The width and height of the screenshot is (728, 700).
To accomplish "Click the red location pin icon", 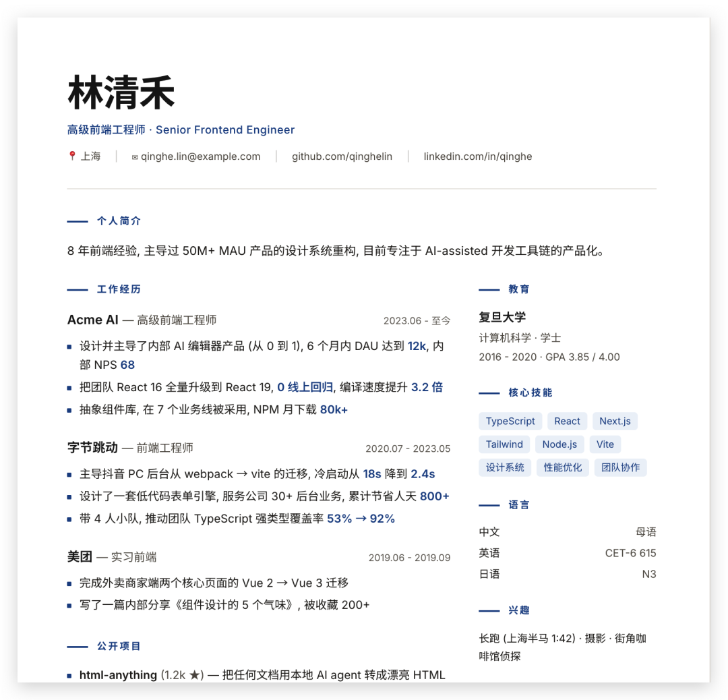I will pyautogui.click(x=72, y=156).
